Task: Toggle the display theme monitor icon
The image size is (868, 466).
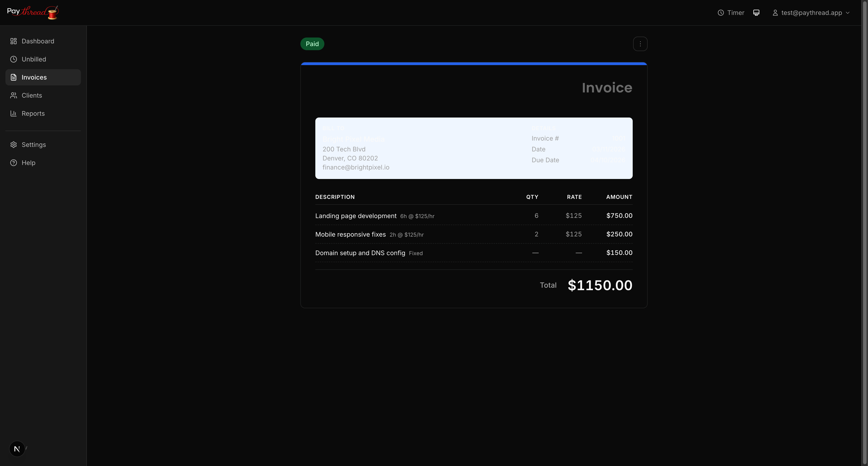Action: [x=756, y=13]
